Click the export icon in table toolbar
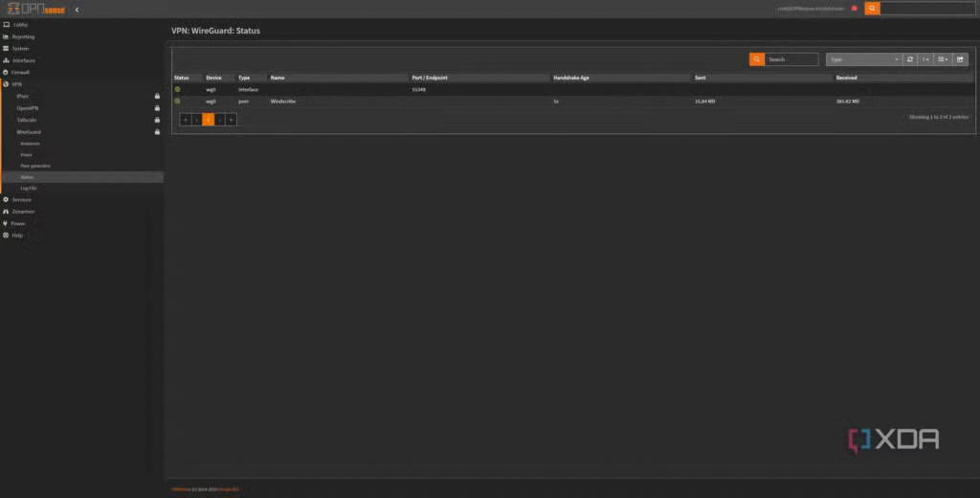 click(x=960, y=59)
